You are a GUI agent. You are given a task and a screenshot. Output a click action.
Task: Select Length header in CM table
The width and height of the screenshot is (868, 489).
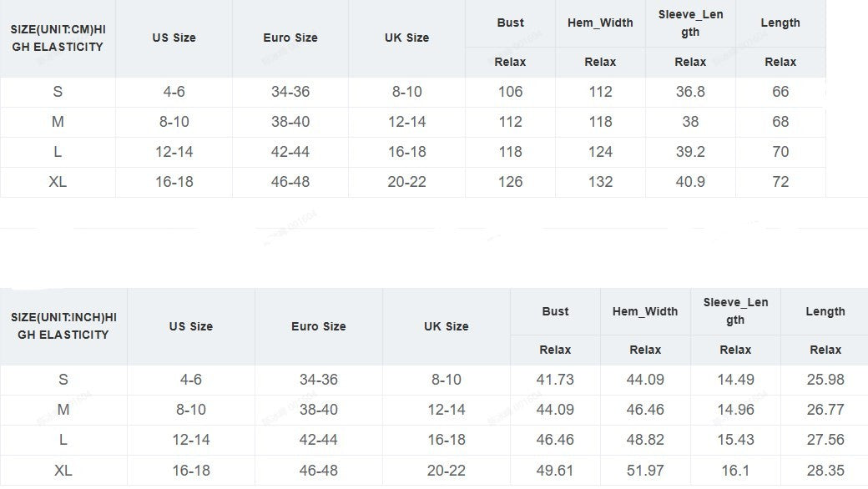[780, 23]
